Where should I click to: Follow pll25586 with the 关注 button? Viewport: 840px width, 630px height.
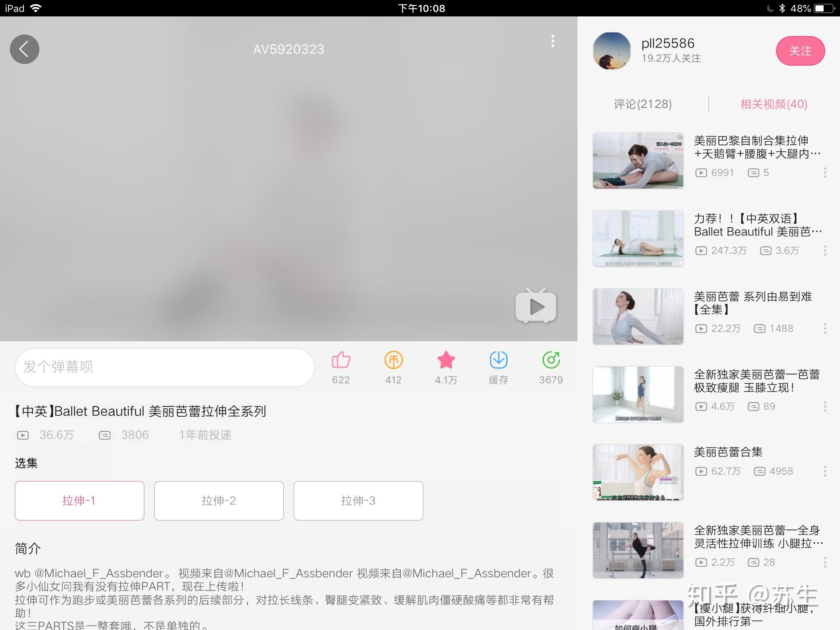[x=800, y=51]
